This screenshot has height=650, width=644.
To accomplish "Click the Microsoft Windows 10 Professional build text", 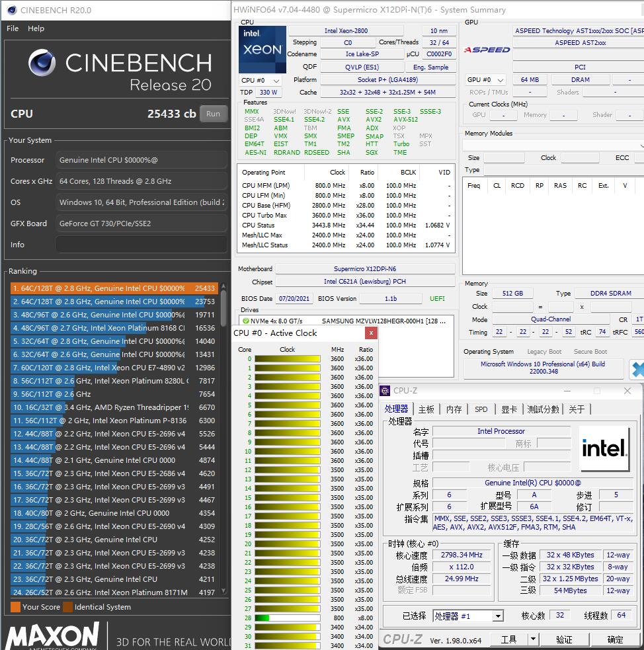I will (543, 368).
